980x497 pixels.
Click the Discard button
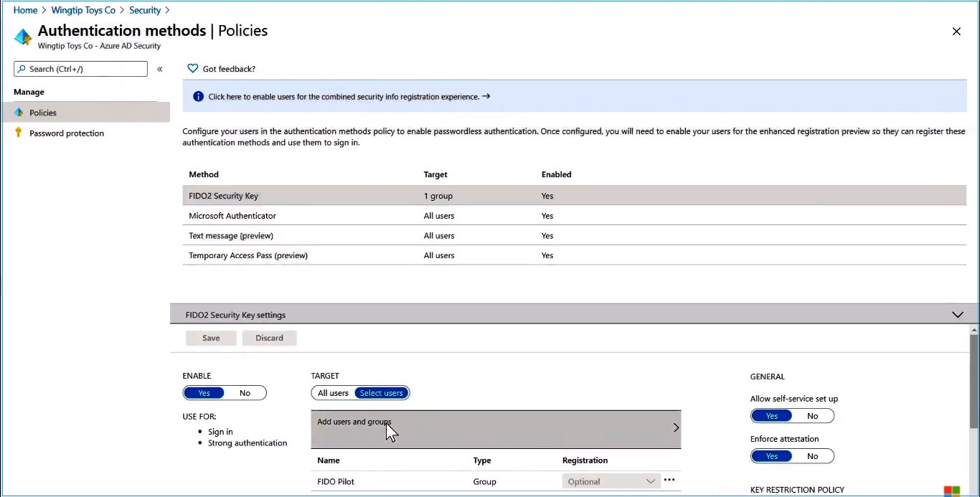coord(269,338)
